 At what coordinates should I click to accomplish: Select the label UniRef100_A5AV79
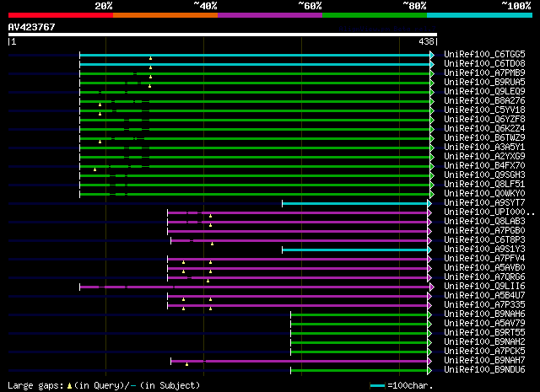[484, 324]
